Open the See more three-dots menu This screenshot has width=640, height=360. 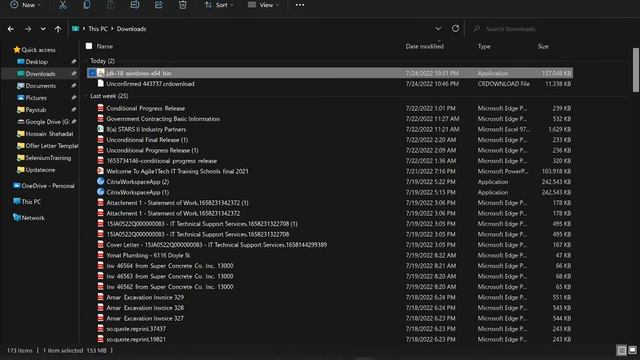[x=300, y=5]
